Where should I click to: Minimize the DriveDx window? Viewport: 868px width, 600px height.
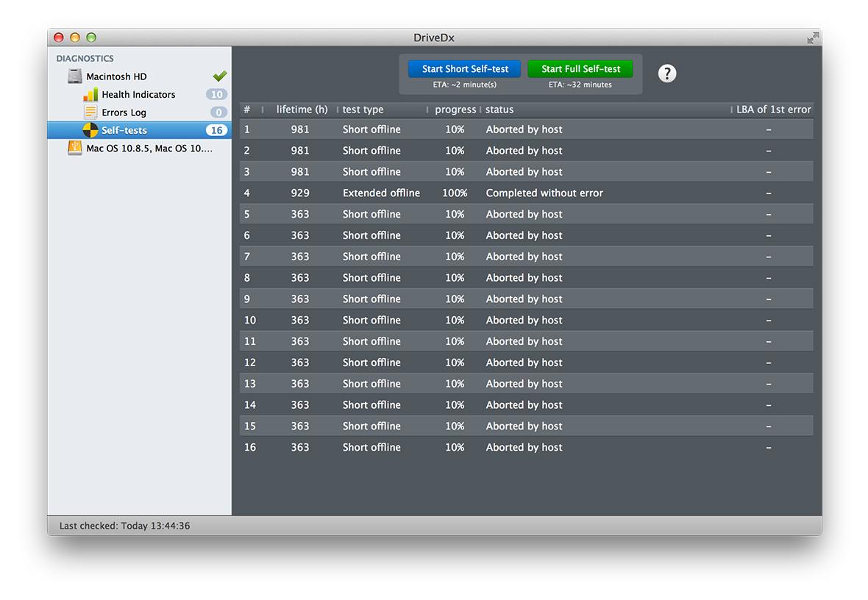[x=75, y=37]
